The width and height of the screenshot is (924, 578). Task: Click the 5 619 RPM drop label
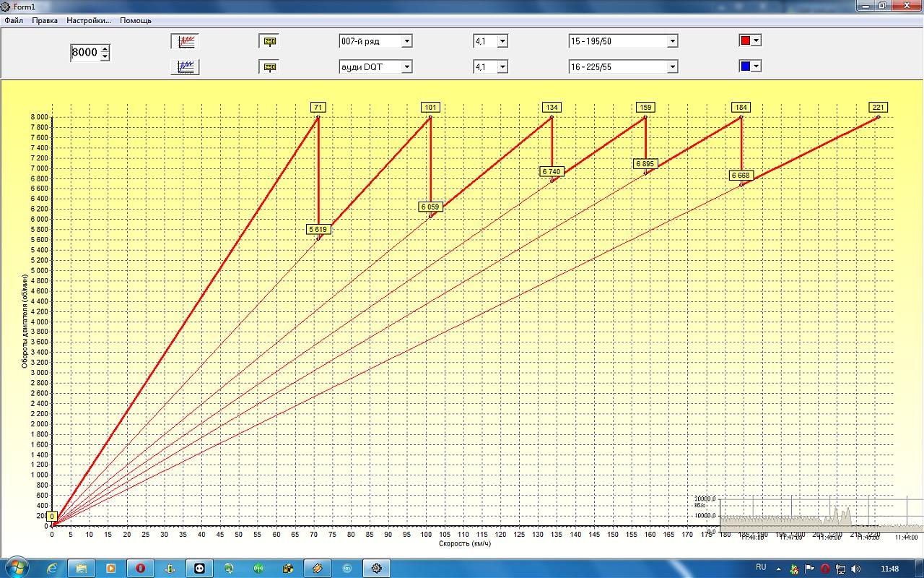coord(318,229)
